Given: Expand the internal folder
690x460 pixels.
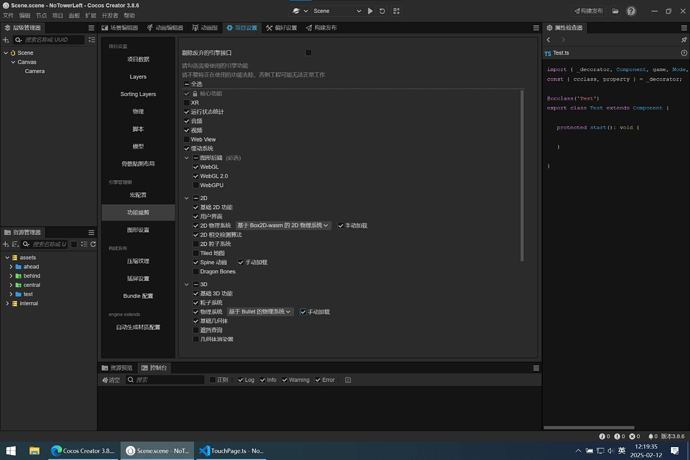Looking at the screenshot, I should [x=7, y=303].
